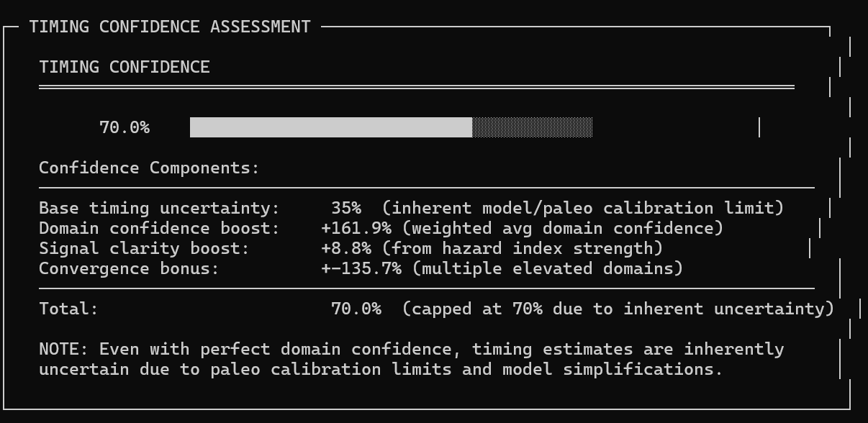Click the TIMING CONFIDENCE ASSESSMENT panel title
The image size is (868, 423).
tap(170, 27)
